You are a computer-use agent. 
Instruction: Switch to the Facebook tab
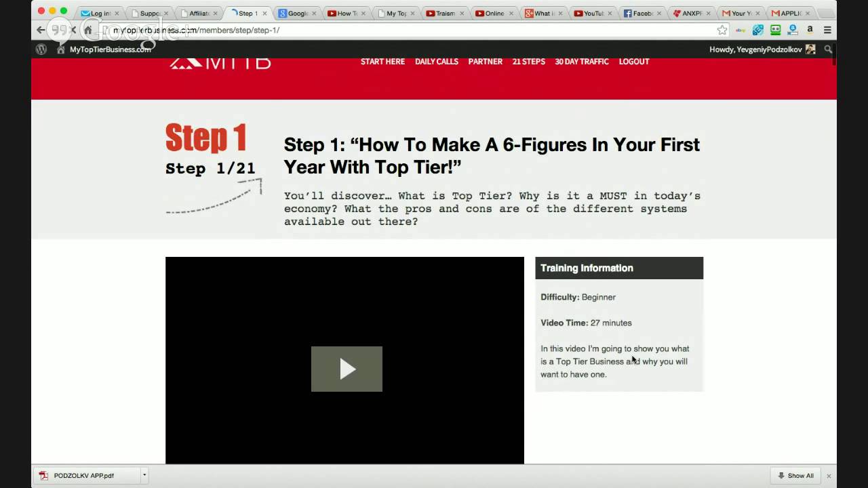pos(642,13)
